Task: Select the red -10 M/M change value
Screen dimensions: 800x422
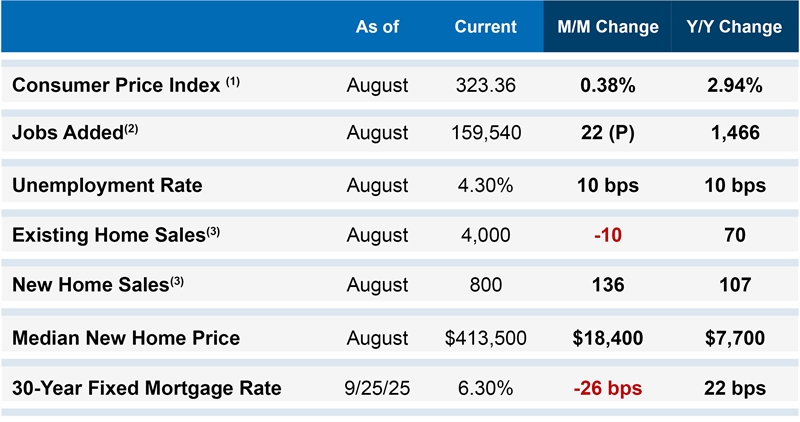Action: coord(607,235)
